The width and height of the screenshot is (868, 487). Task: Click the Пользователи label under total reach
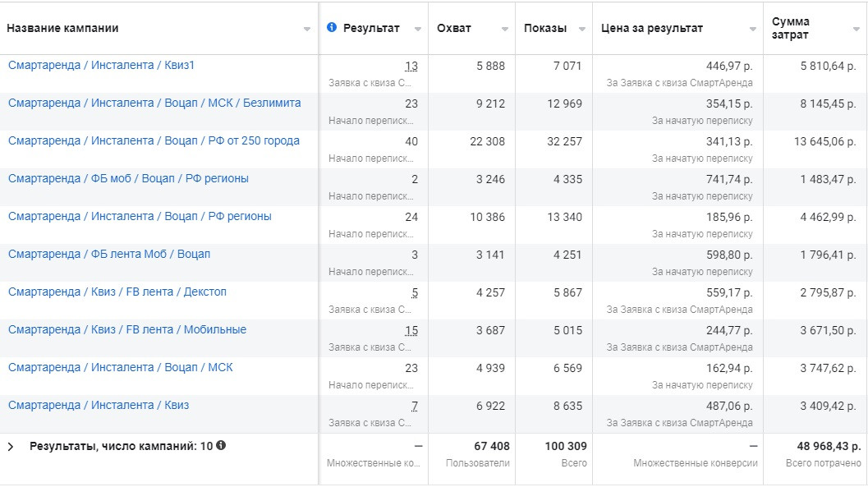coord(478,463)
